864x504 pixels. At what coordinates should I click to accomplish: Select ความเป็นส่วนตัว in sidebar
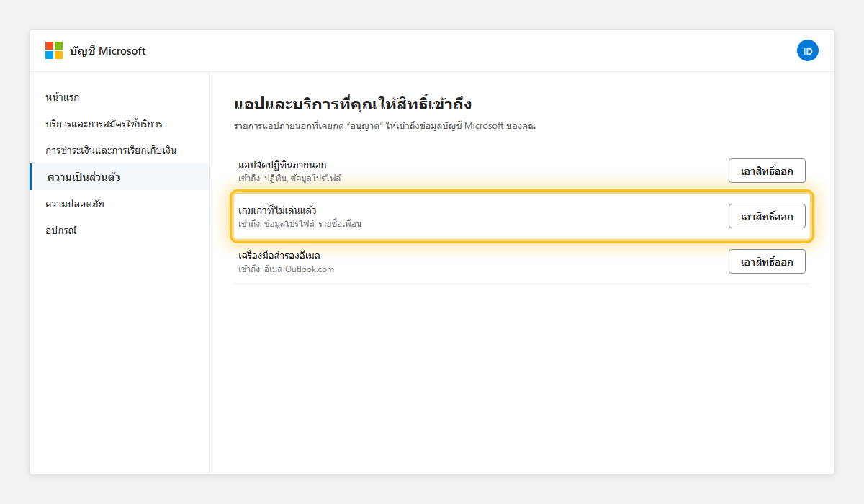[x=120, y=177]
